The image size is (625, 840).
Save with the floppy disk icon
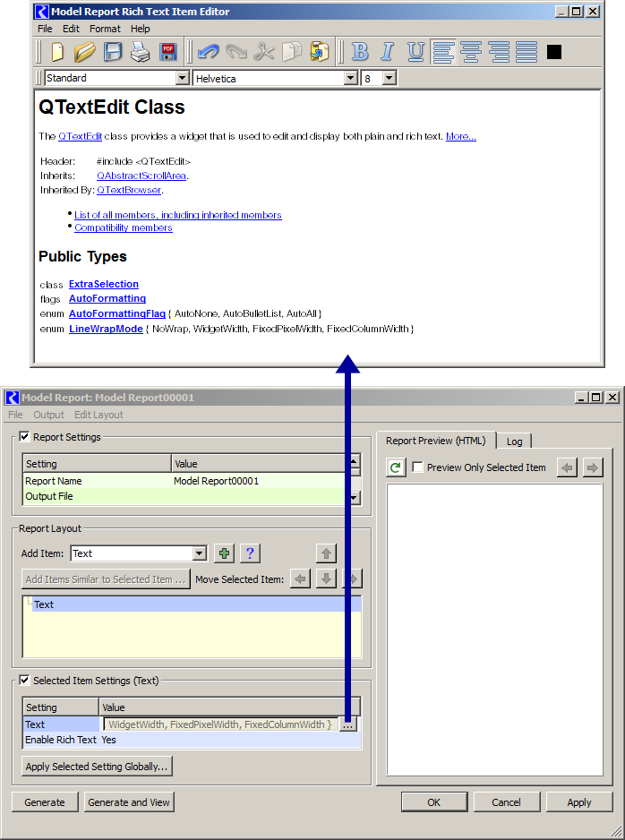[113, 52]
